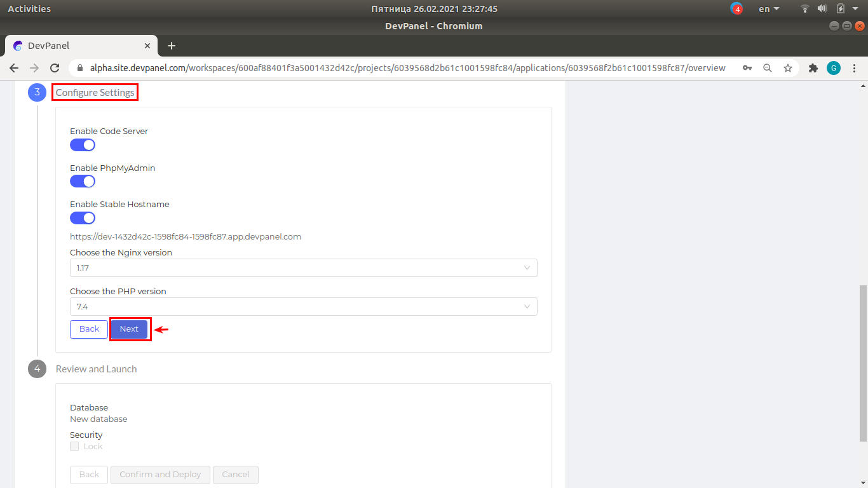The width and height of the screenshot is (868, 488).
Task: Toggle Enable Stable Hostname off
Action: (x=82, y=217)
